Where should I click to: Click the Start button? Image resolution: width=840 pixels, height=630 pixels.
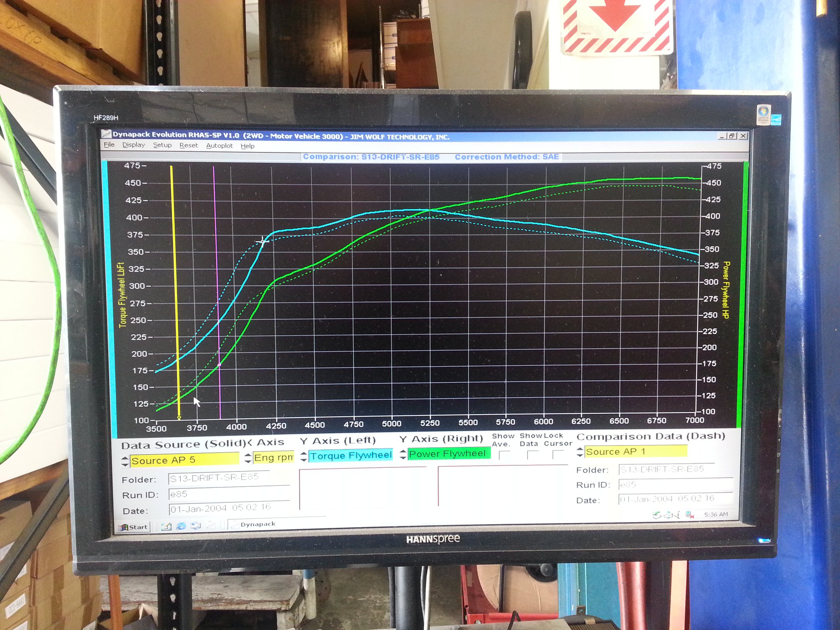133,527
